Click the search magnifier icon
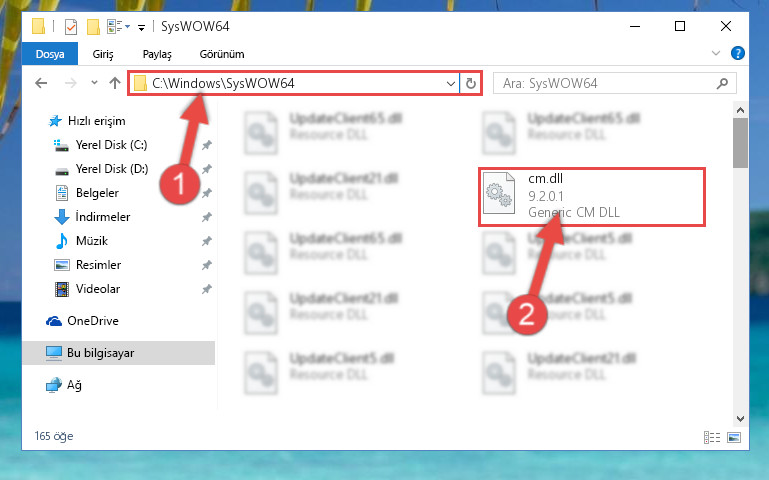 tap(722, 84)
